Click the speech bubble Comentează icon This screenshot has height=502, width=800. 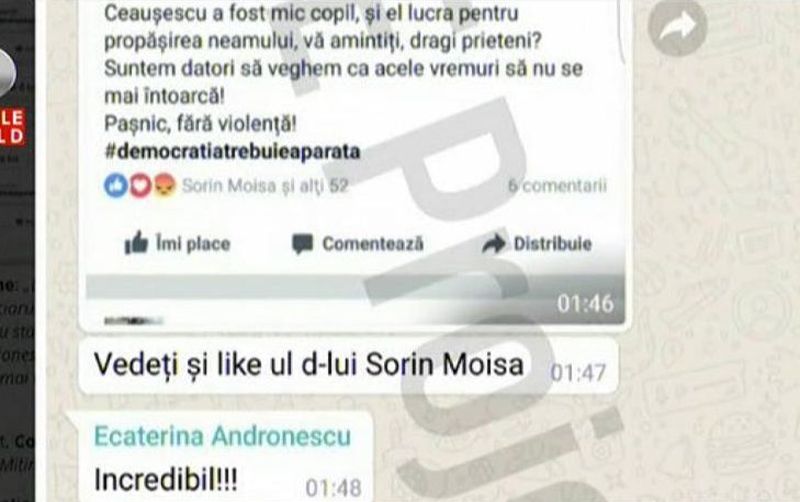[x=302, y=244]
